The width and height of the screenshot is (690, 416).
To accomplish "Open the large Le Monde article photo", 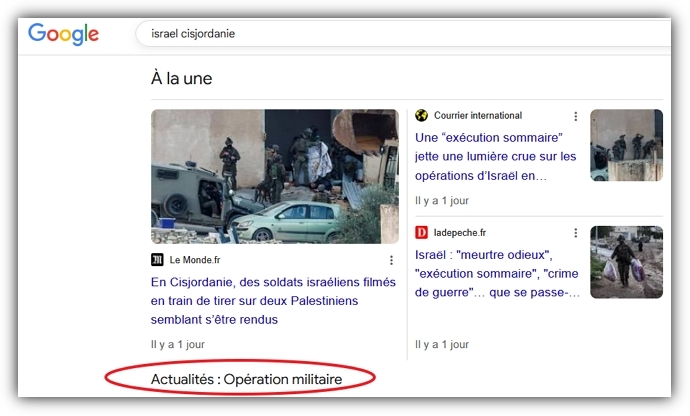I will coord(274,176).
